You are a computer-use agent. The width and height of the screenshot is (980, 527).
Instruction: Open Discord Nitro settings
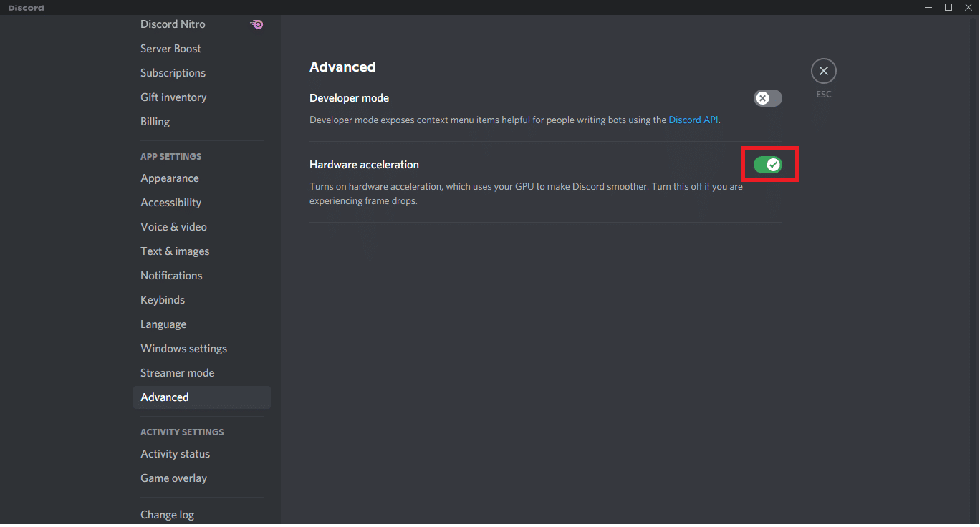coord(173,24)
